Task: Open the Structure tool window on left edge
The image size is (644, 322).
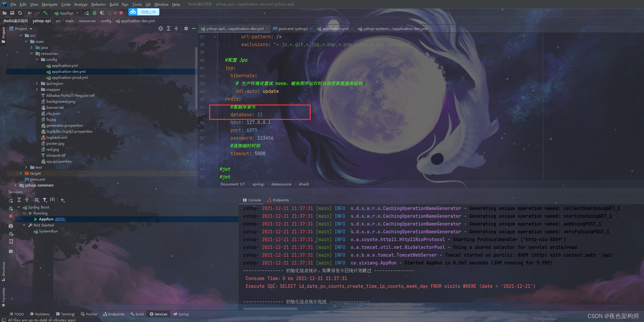Action: 4,271
